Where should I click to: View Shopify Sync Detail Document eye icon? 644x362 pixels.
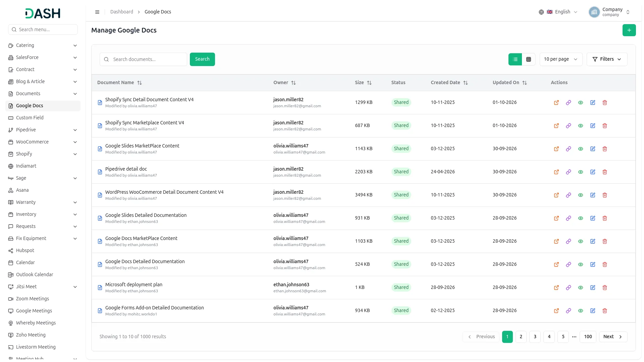pos(581,103)
